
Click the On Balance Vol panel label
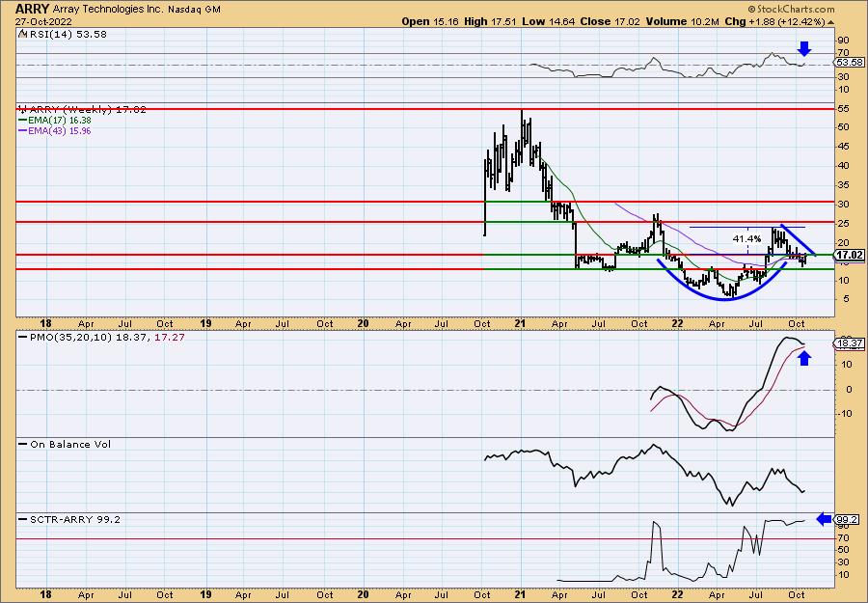click(x=70, y=444)
